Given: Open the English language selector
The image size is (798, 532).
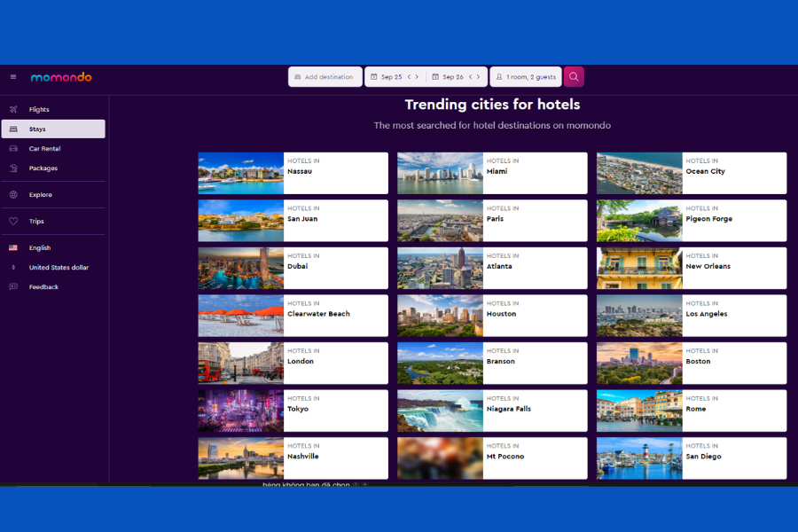Looking at the screenshot, I should [39, 248].
